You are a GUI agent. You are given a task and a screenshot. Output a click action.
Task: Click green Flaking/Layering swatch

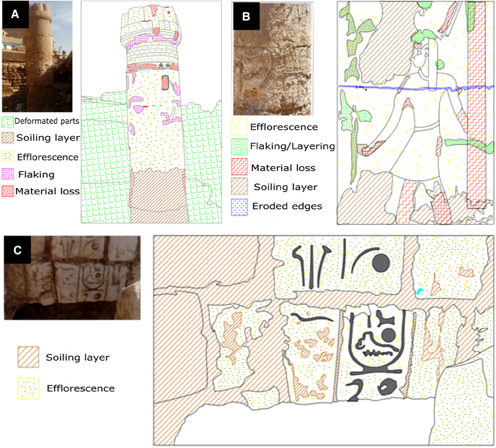point(239,146)
